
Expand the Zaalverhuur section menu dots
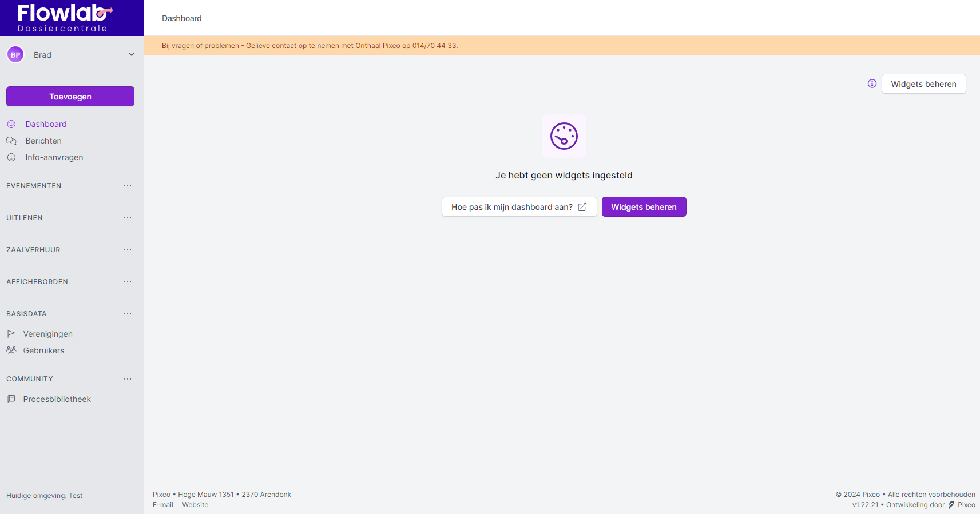[128, 250]
